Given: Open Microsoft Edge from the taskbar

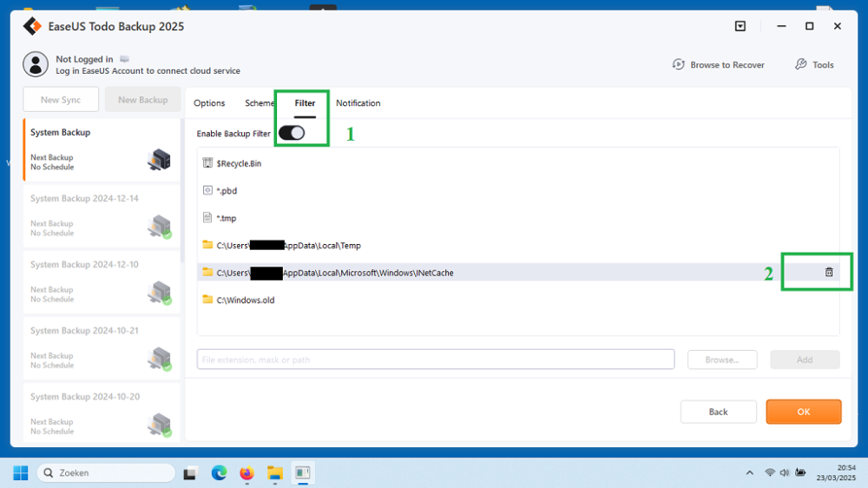Looking at the screenshot, I should point(220,473).
